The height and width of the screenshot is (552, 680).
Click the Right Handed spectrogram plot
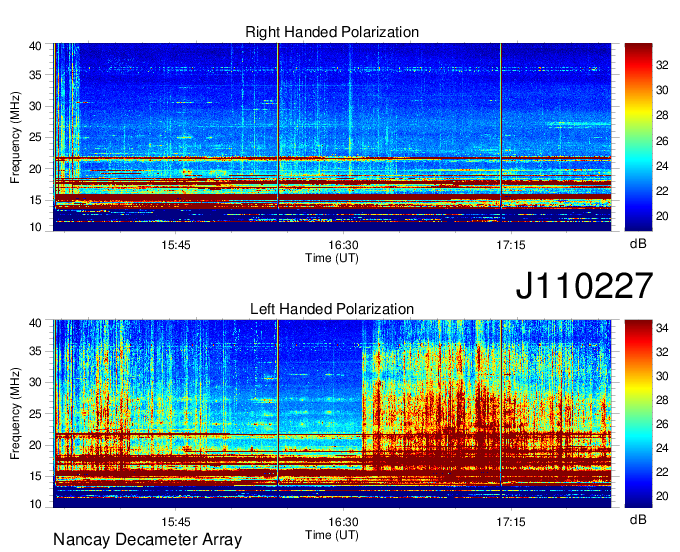pos(332,137)
